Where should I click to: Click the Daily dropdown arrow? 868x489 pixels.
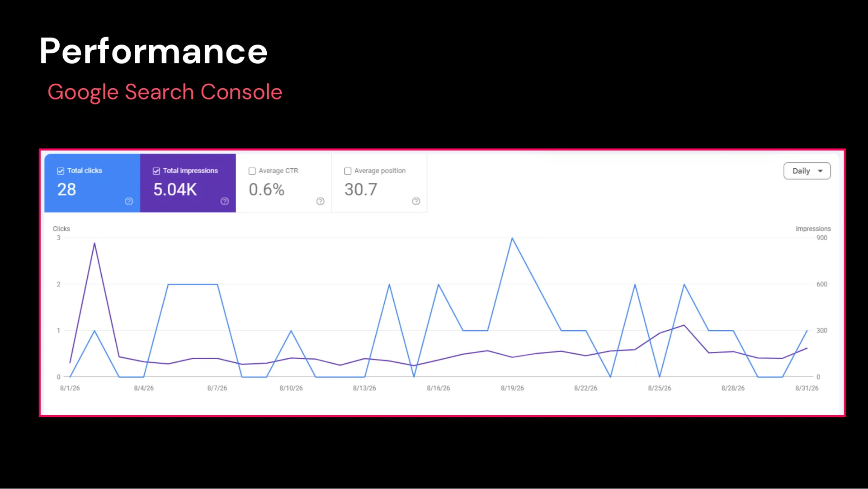(820, 171)
